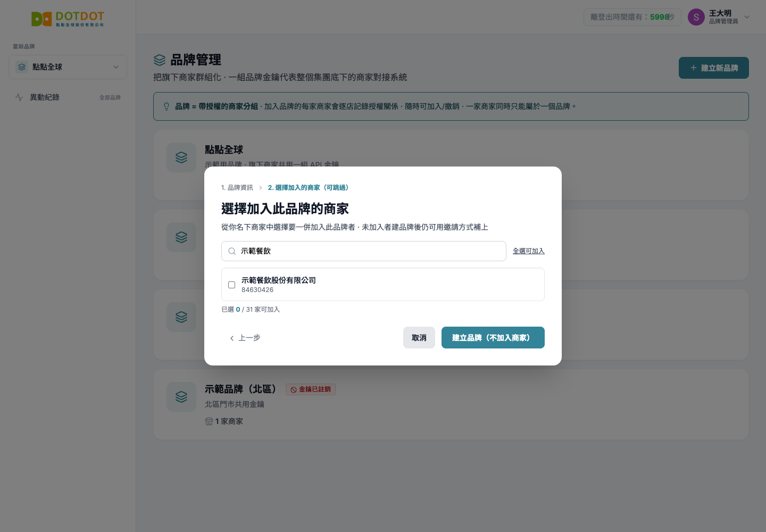This screenshot has width=766, height=532.
Task: Click the 金鑰已註銷 badge
Action: point(311,389)
